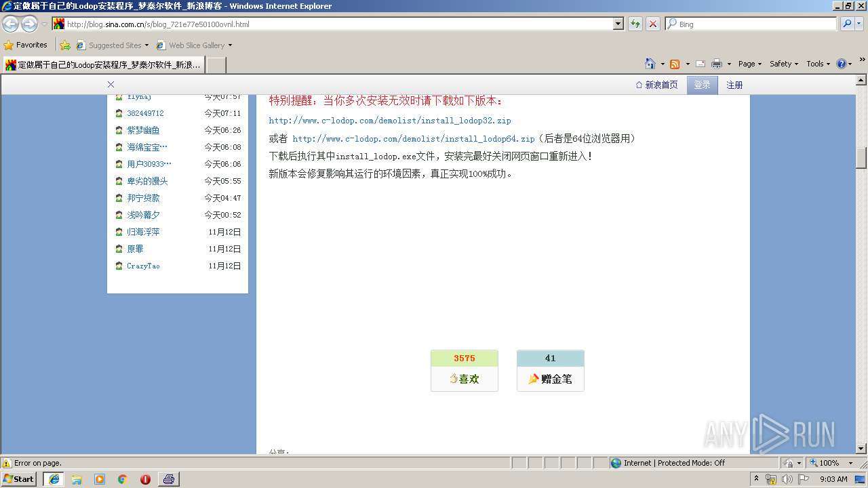Open the Safety menu
The width and height of the screenshot is (868, 488).
[x=784, y=64]
